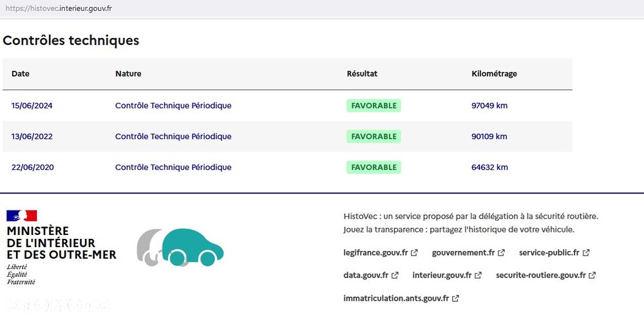644x318 pixels.
Task: Open the immatriculation.ants.gouv.fr link
Action: click(396, 298)
